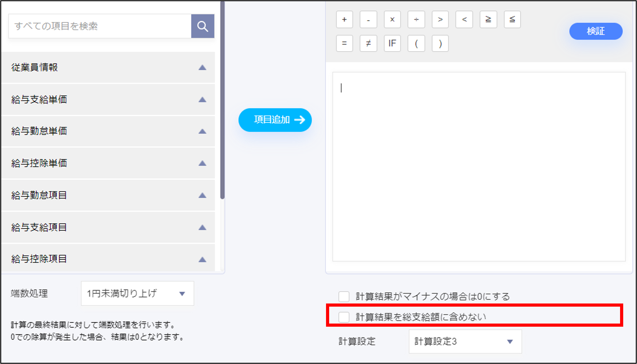Insert the multiplication operator

[392, 19]
